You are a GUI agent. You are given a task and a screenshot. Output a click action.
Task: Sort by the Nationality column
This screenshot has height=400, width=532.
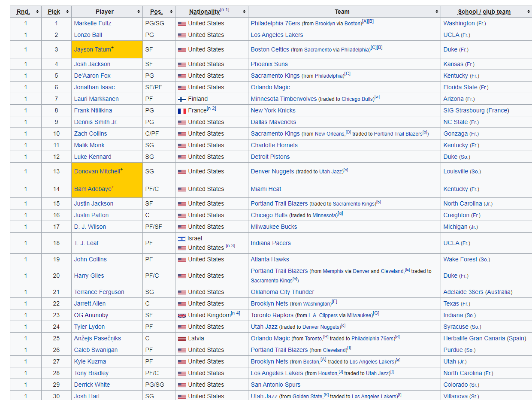[x=244, y=12]
